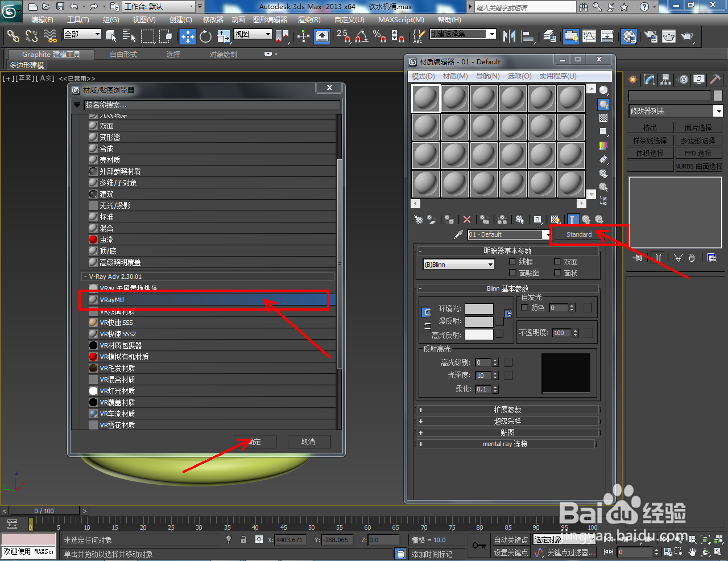Click the red X Reset Map icon
The width and height of the screenshot is (728, 561).
pos(467,220)
